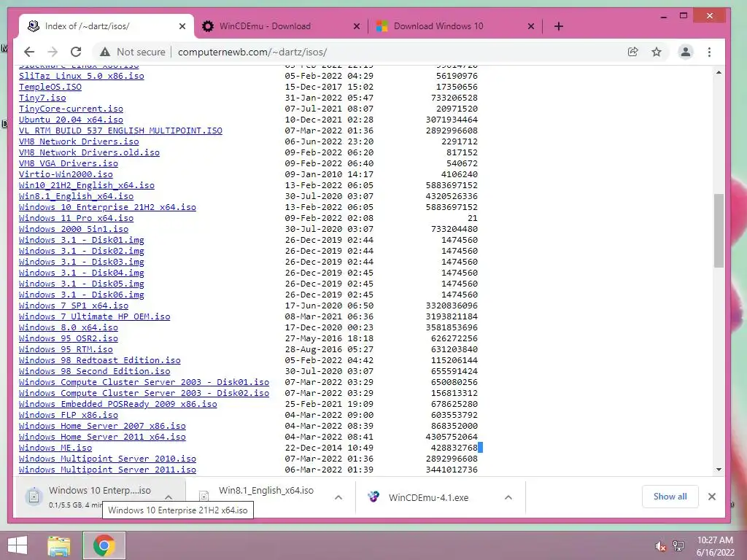Click the browser forward arrow
747x560 pixels.
[53, 52]
